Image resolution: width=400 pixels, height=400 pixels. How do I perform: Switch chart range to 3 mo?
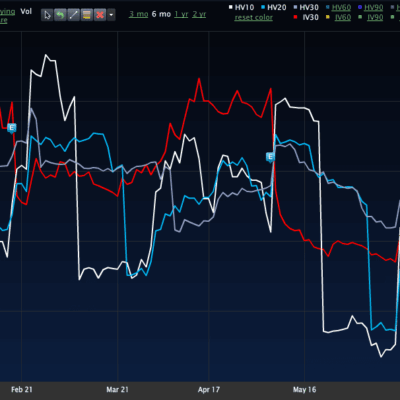(139, 14)
